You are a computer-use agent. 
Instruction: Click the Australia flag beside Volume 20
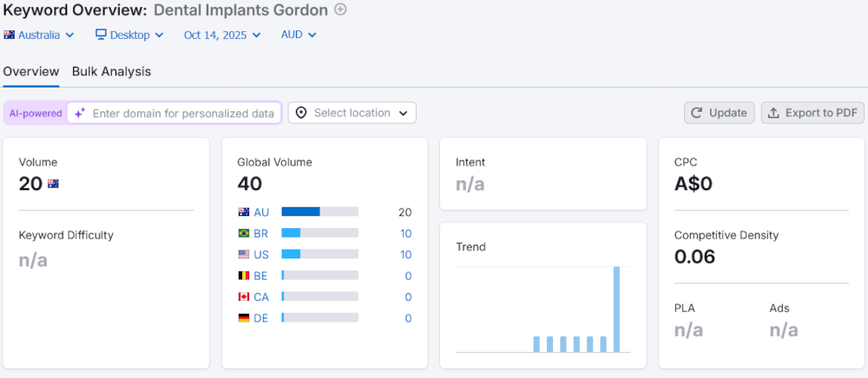(53, 184)
